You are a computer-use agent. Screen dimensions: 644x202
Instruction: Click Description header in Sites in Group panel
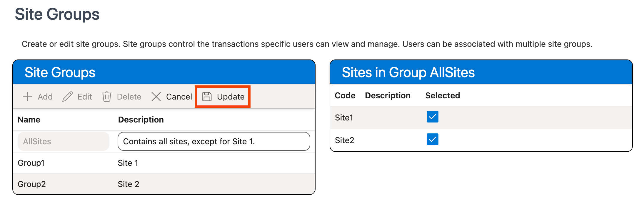[388, 95]
